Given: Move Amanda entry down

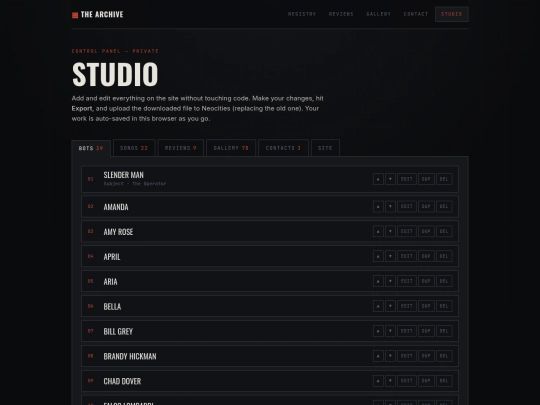Looking at the screenshot, I should (390, 206).
